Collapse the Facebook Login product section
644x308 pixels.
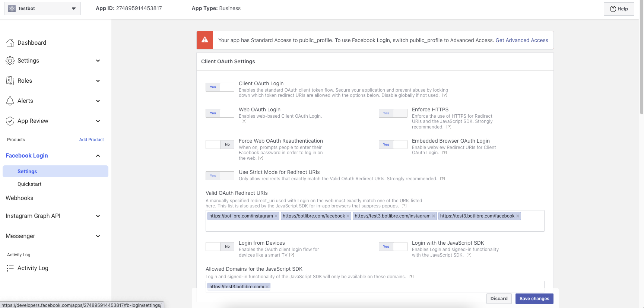98,156
